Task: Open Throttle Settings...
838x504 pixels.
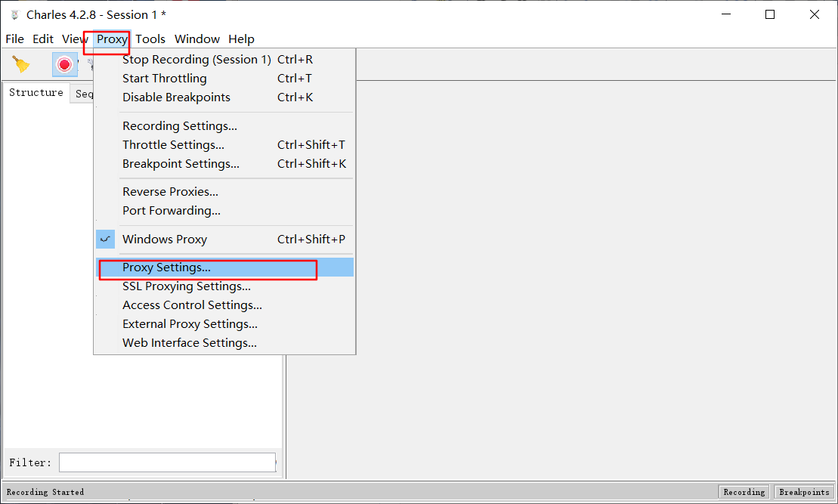Action: (224, 145)
